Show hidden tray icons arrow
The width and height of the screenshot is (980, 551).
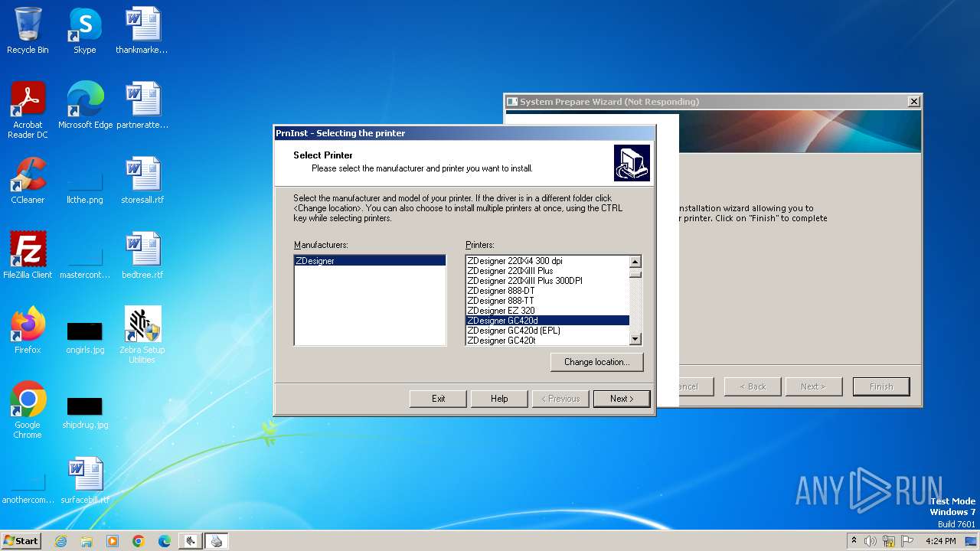[854, 541]
